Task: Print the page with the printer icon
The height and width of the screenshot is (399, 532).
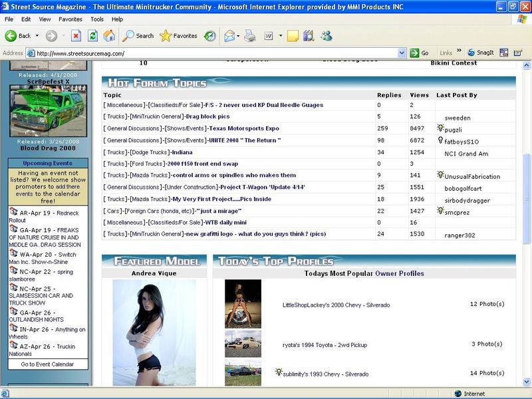Action: tap(250, 36)
